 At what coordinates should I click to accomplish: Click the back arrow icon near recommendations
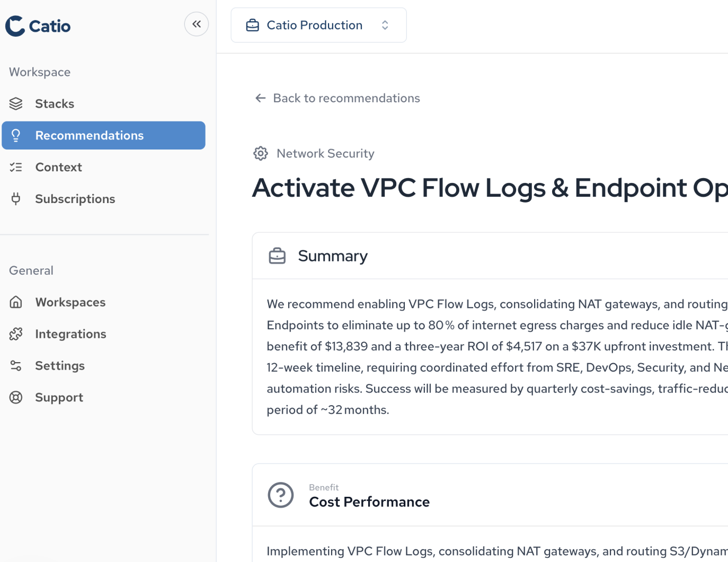point(260,98)
